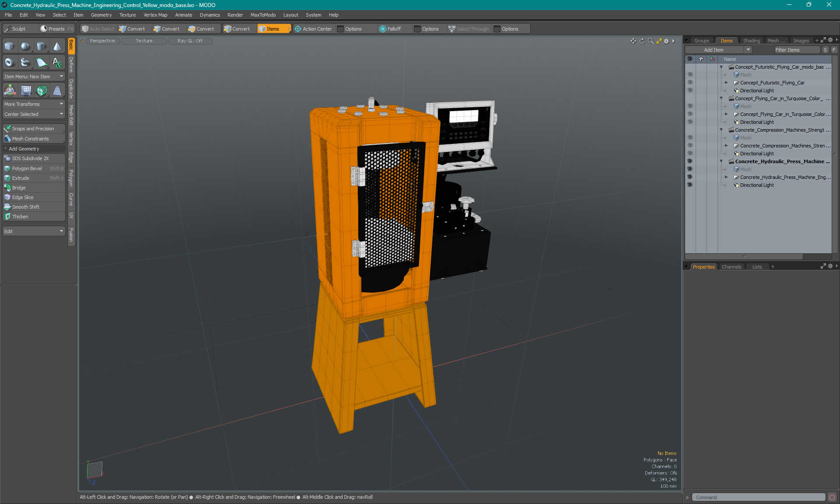Screen dimensions: 840x504
Task: Collapse Concept_Flying_Car_in_Turquoise_Color scene
Action: (721, 98)
